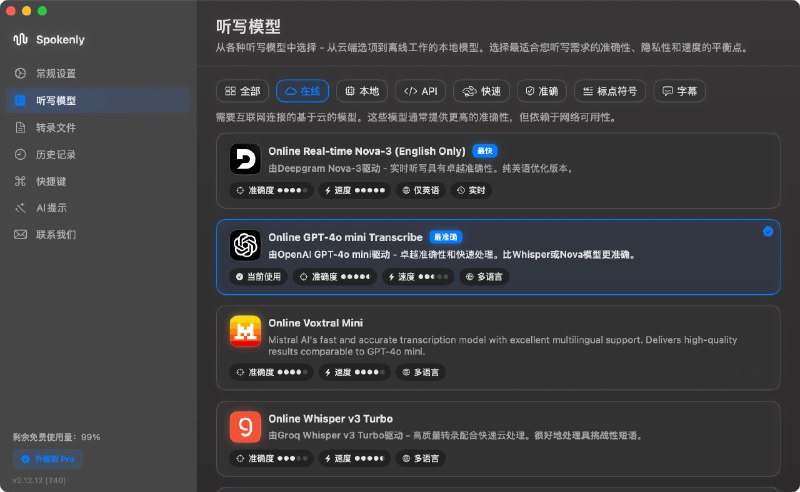
Task: Click the Deepgram Nova-3 description text
Action: pyautogui.click(x=421, y=168)
